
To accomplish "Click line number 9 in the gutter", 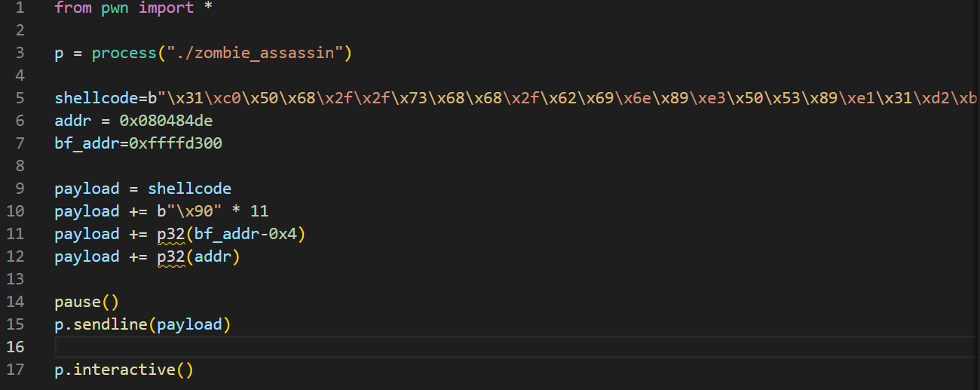I will [x=19, y=189].
